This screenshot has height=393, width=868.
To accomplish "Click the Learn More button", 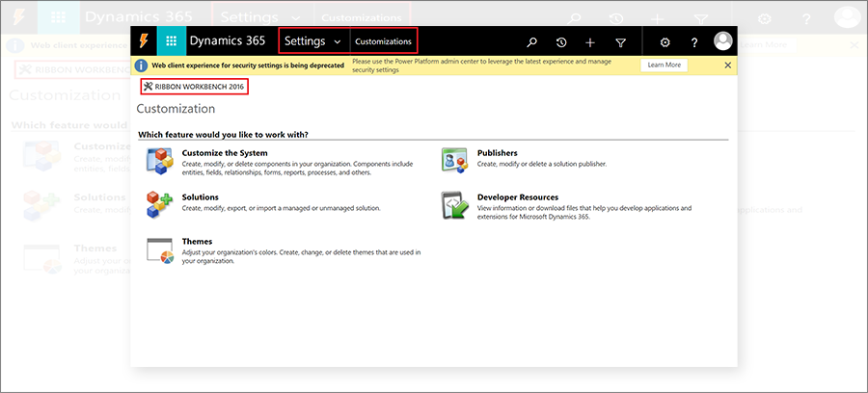I will pyautogui.click(x=665, y=65).
